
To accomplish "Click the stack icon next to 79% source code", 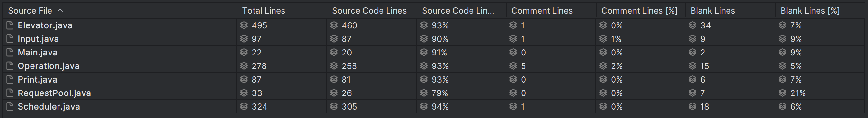I will (x=424, y=93).
